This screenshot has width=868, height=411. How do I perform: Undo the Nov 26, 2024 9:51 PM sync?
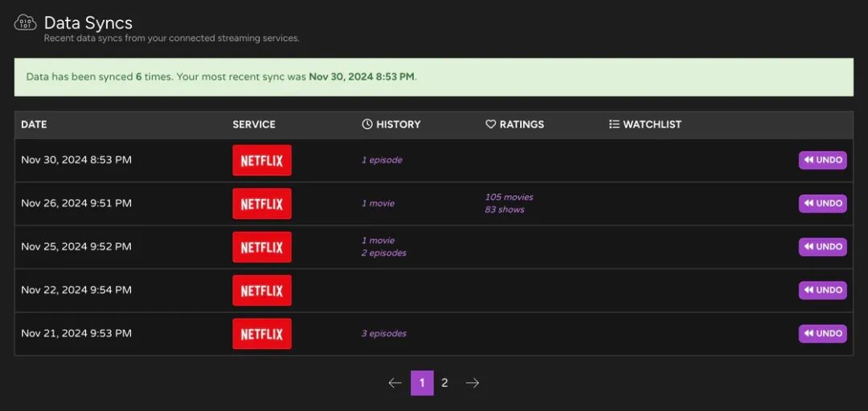tap(822, 203)
